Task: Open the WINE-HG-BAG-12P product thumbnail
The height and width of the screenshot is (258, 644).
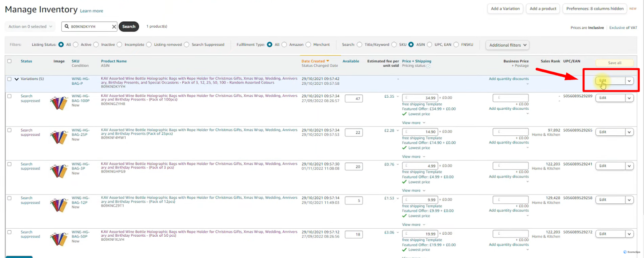Action: click(59, 205)
